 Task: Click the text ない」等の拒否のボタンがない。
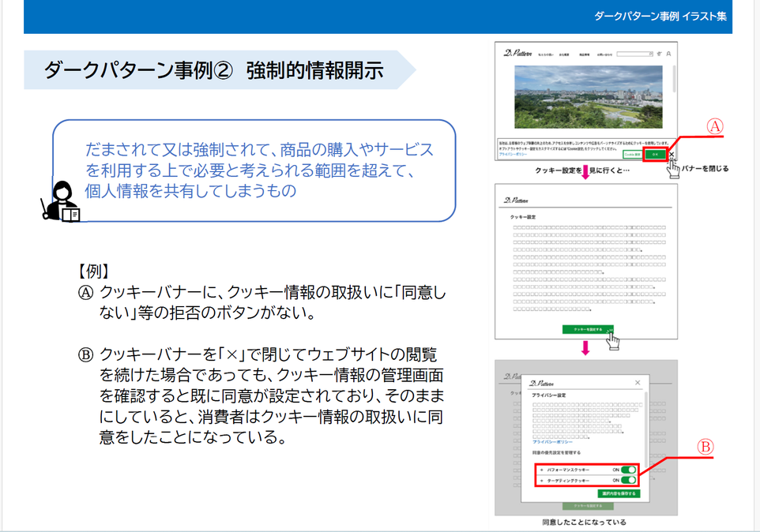(x=209, y=313)
